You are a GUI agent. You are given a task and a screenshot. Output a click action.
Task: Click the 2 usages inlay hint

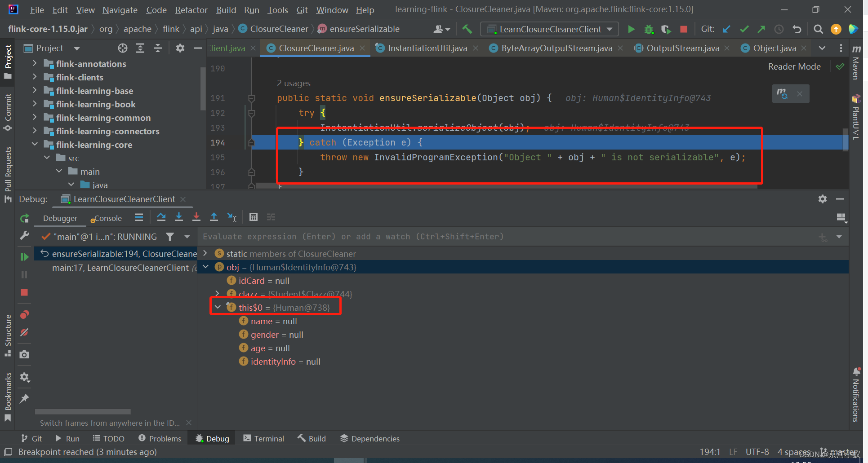click(x=294, y=83)
